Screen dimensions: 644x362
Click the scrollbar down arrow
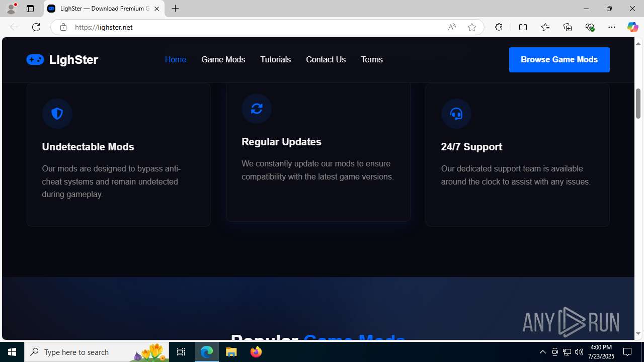click(638, 334)
